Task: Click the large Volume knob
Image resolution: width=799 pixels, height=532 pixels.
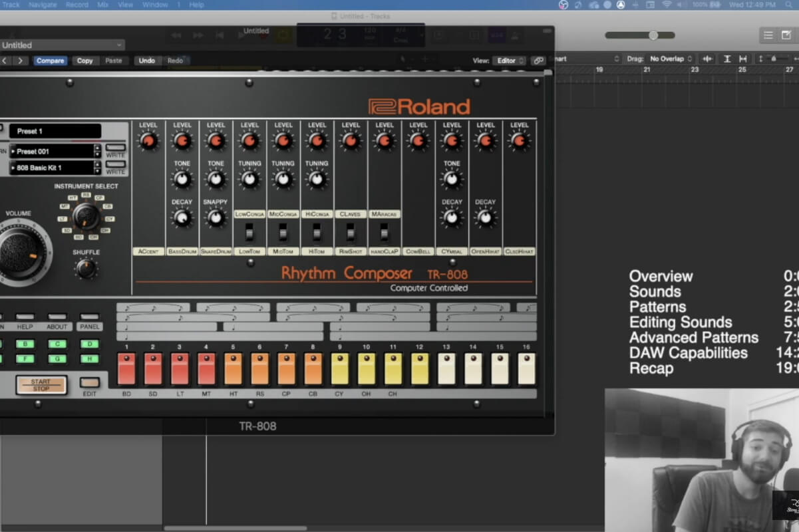Action: pyautogui.click(x=20, y=253)
